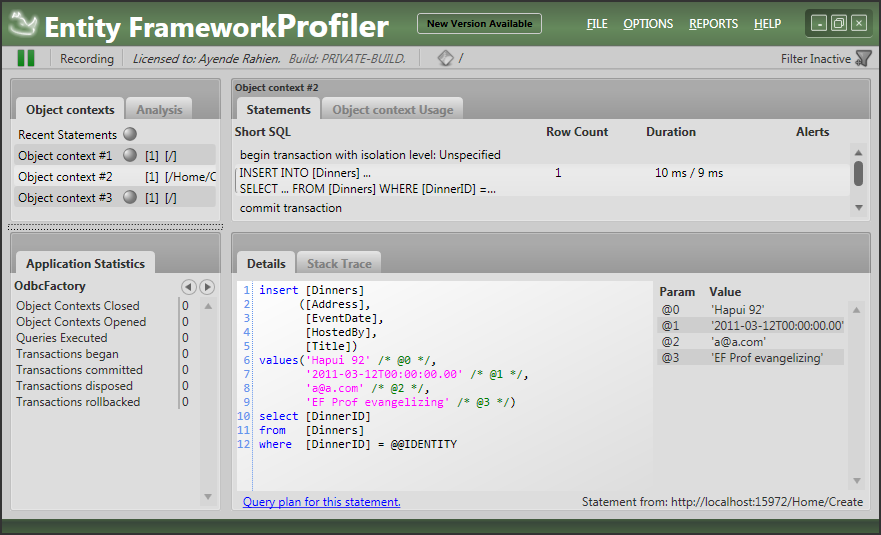The height and width of the screenshot is (535, 881).
Task: Click the status circle for Object context #1
Action: (130, 155)
